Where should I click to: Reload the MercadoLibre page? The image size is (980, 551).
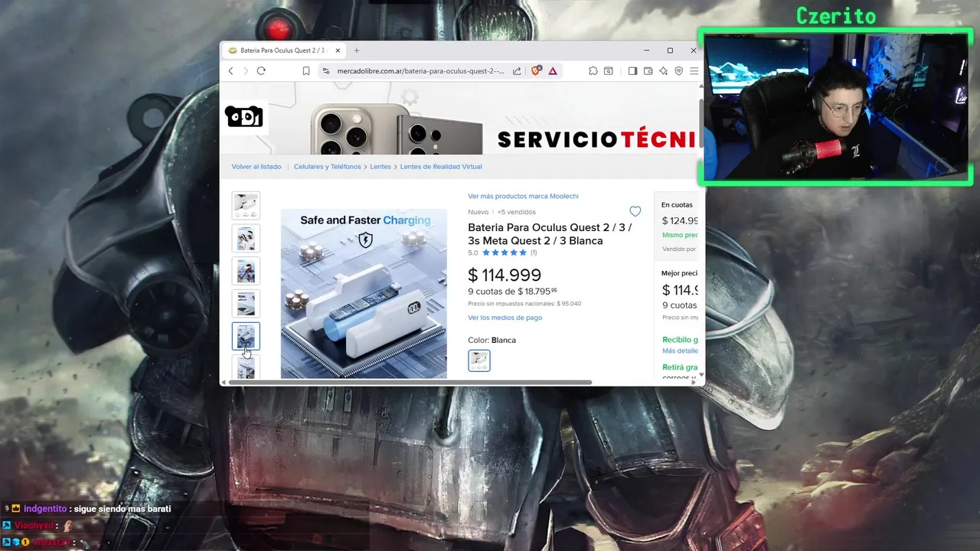click(261, 70)
